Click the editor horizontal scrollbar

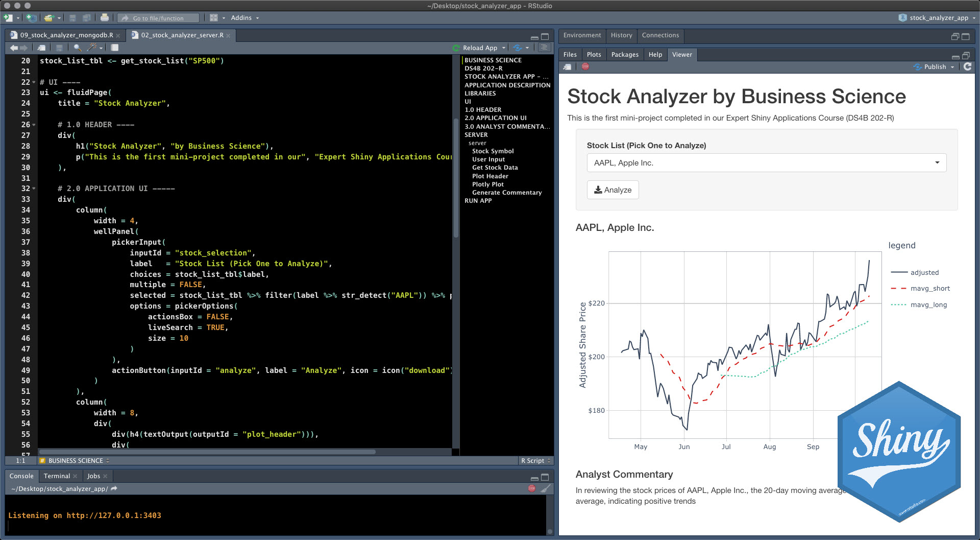tap(208, 452)
